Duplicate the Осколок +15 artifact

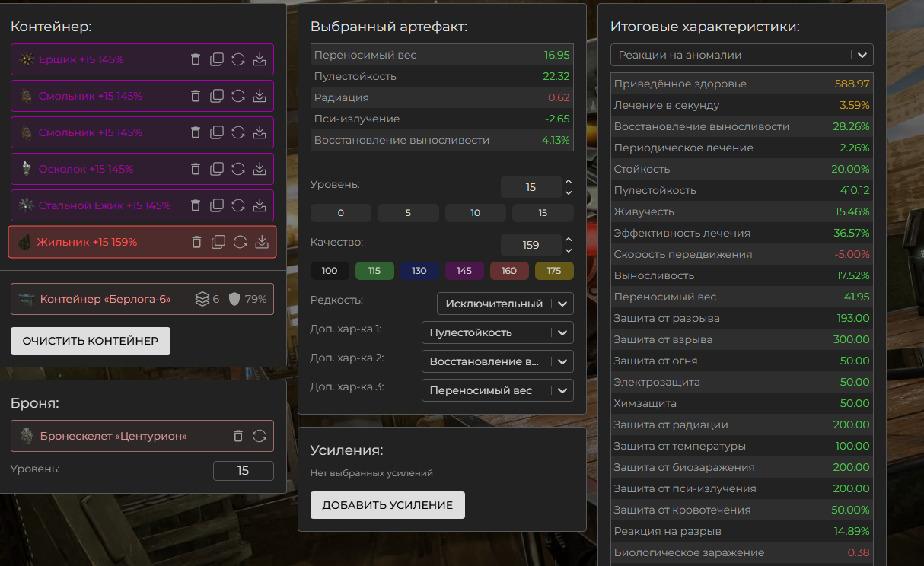pyautogui.click(x=217, y=169)
